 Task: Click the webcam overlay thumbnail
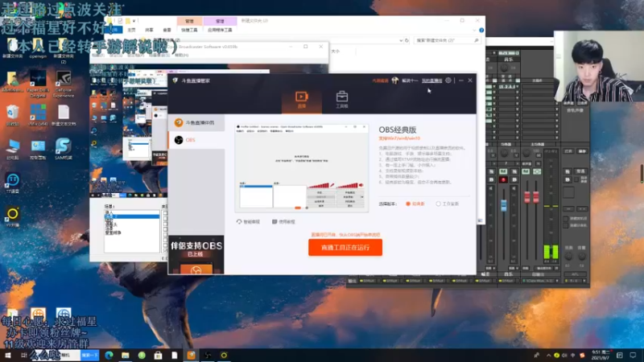coord(598,66)
